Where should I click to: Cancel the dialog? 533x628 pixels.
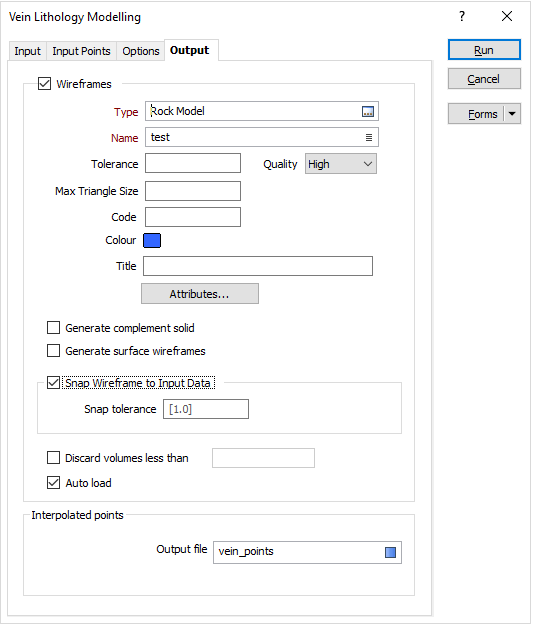pos(485,79)
